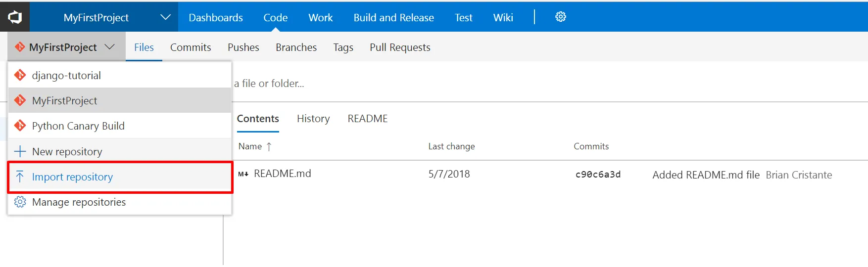Go to Pull Requests tab
Image resolution: width=868 pixels, height=267 pixels.
400,47
